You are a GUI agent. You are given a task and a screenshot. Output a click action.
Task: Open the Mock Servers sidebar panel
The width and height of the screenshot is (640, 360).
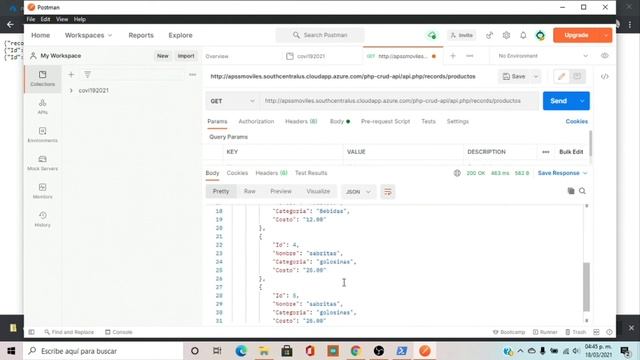(x=42, y=163)
